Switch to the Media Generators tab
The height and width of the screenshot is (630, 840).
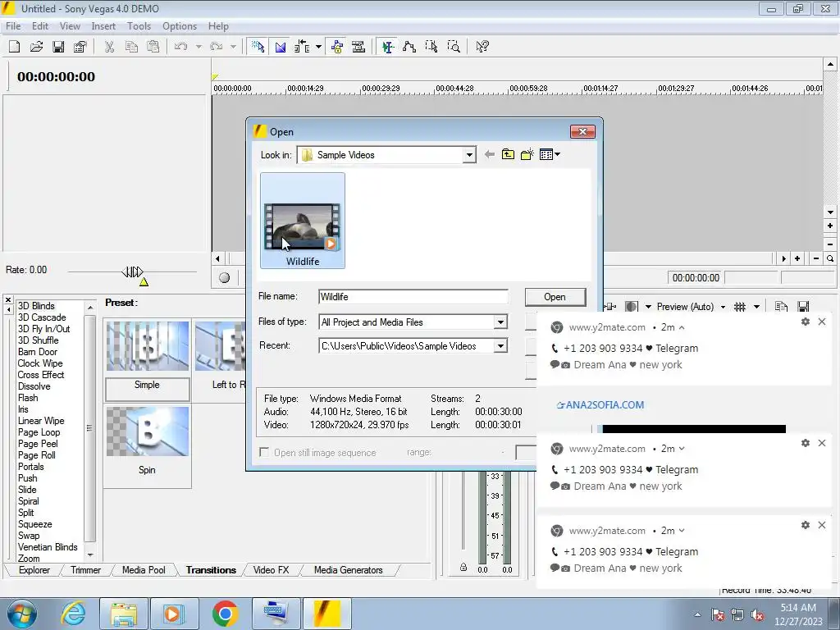348,570
